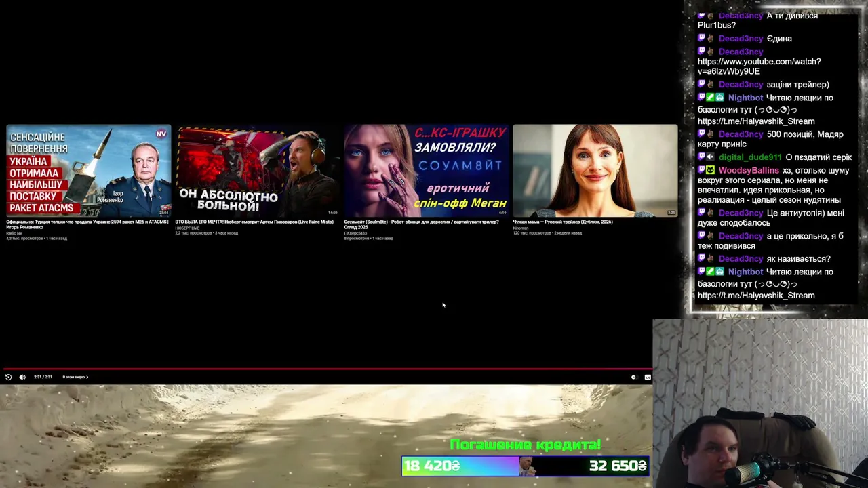
Task: Click Decad3ncy's name beside 'зацiни трейлер)'
Action: 741,85
